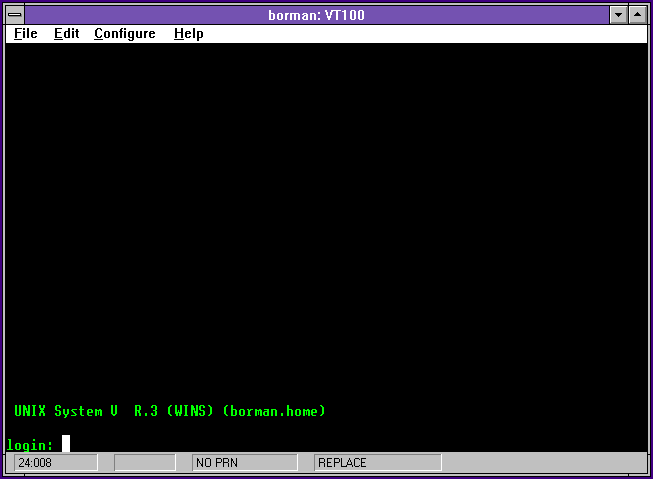653x479 pixels.
Task: Click the NO PRN status field
Action: 245,462
